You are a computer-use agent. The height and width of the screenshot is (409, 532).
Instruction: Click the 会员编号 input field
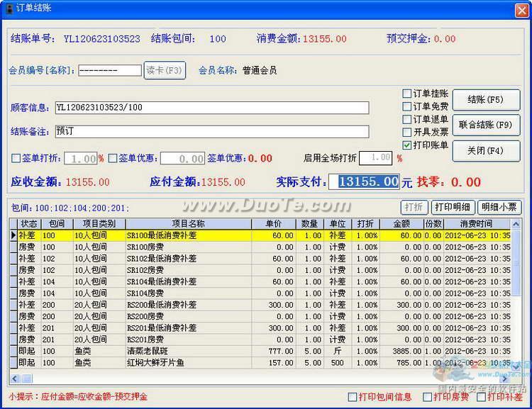coord(110,71)
